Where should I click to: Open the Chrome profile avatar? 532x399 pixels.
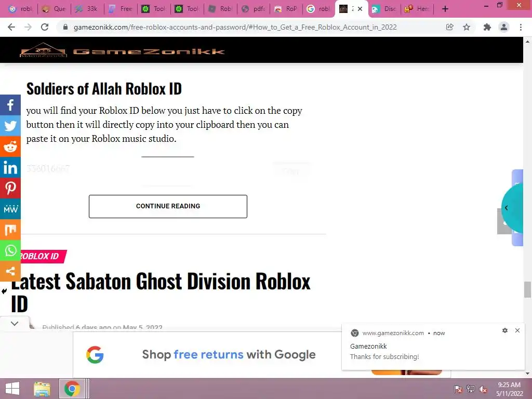[x=504, y=27]
